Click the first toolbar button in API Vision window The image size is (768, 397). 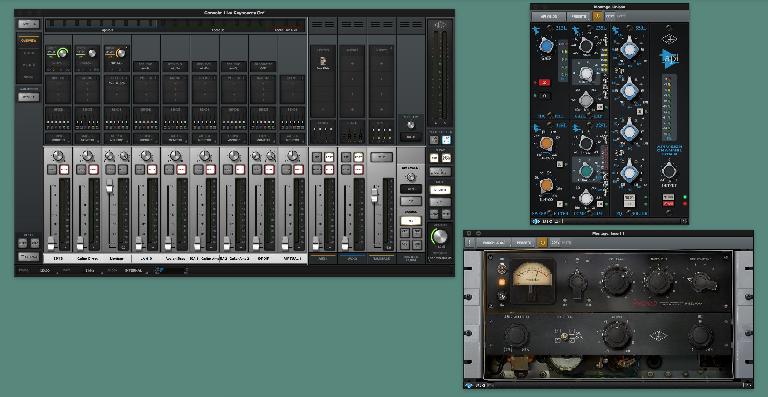pos(549,16)
